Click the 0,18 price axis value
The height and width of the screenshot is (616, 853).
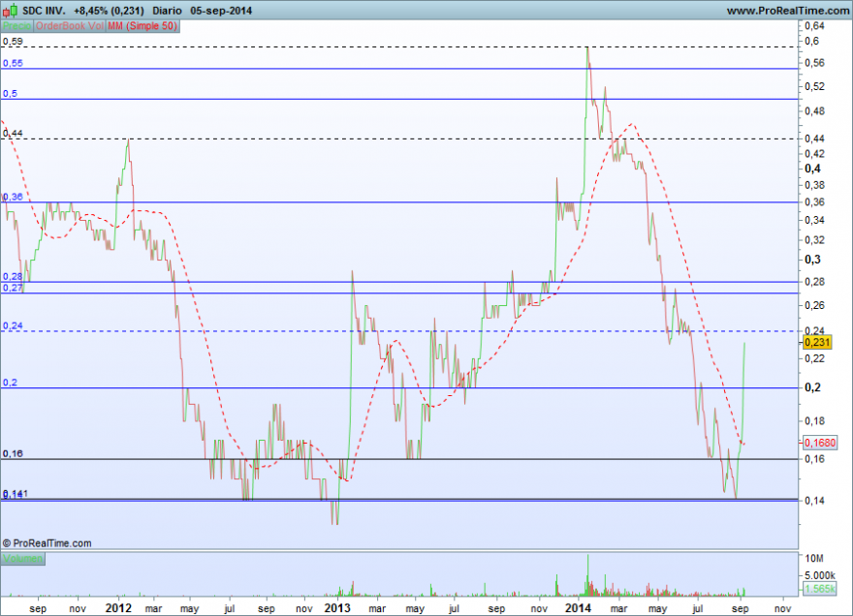(814, 420)
